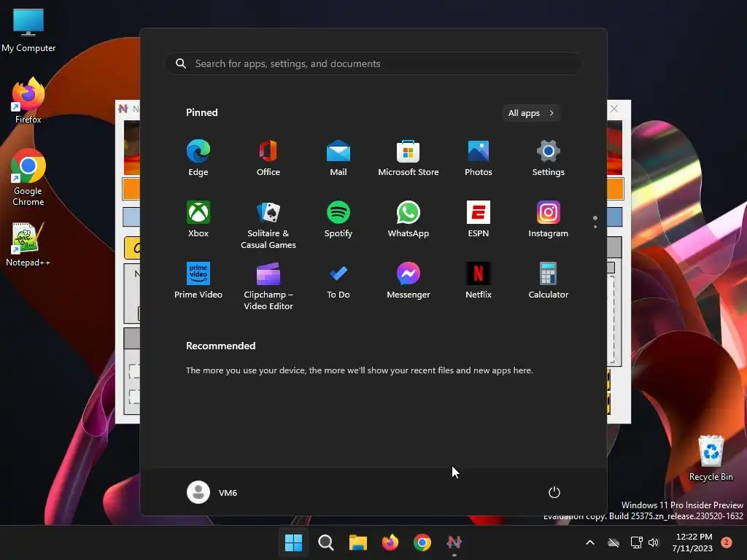Launch Prime Video app

(198, 281)
